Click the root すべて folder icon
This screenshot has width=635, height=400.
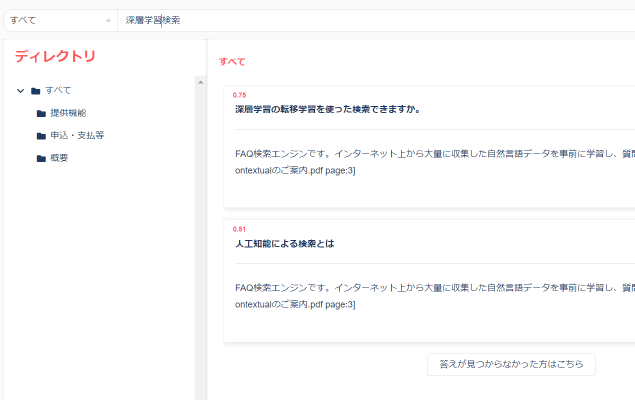[36, 91]
